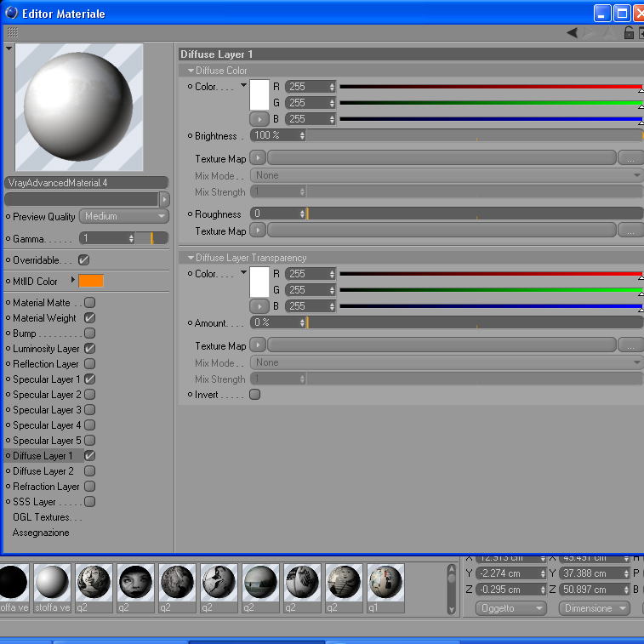Open Roughness Texture Map arrow button
644x644 pixels.
pyautogui.click(x=258, y=230)
